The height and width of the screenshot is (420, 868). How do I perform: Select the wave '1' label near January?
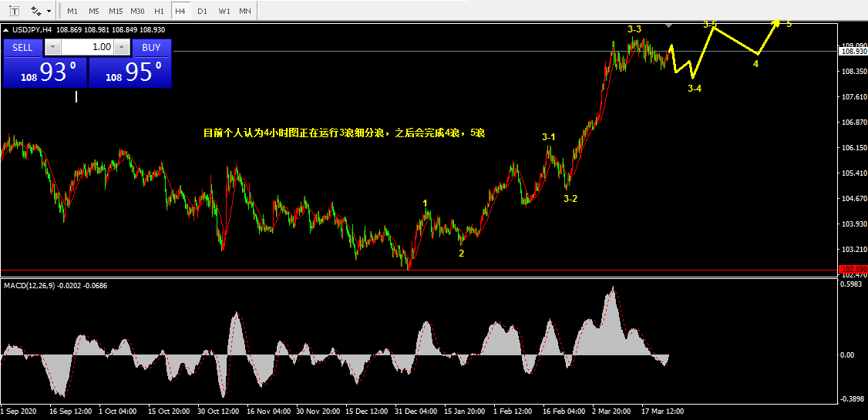(426, 203)
